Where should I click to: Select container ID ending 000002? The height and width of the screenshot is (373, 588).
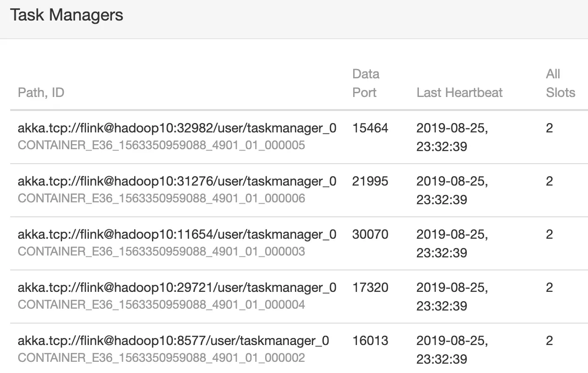point(161,358)
